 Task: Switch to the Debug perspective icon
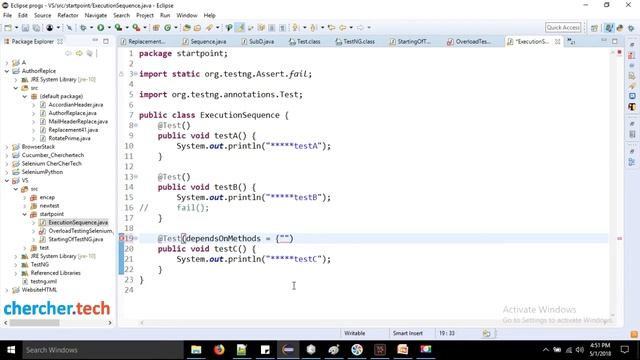coord(631,28)
